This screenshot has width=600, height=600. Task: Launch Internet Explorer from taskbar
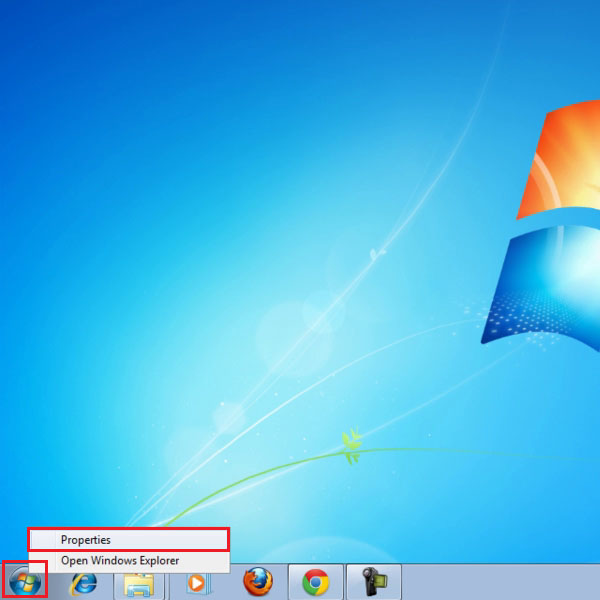[83, 583]
